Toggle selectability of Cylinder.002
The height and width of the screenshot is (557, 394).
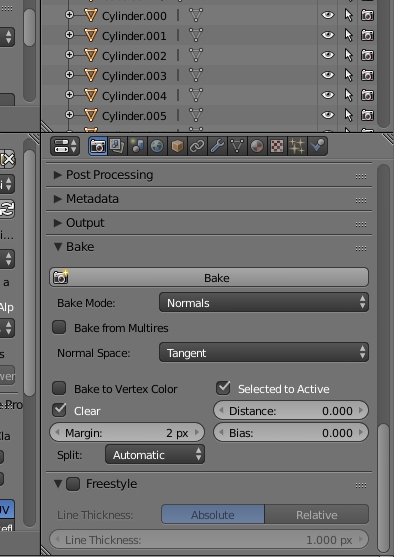tap(349, 55)
